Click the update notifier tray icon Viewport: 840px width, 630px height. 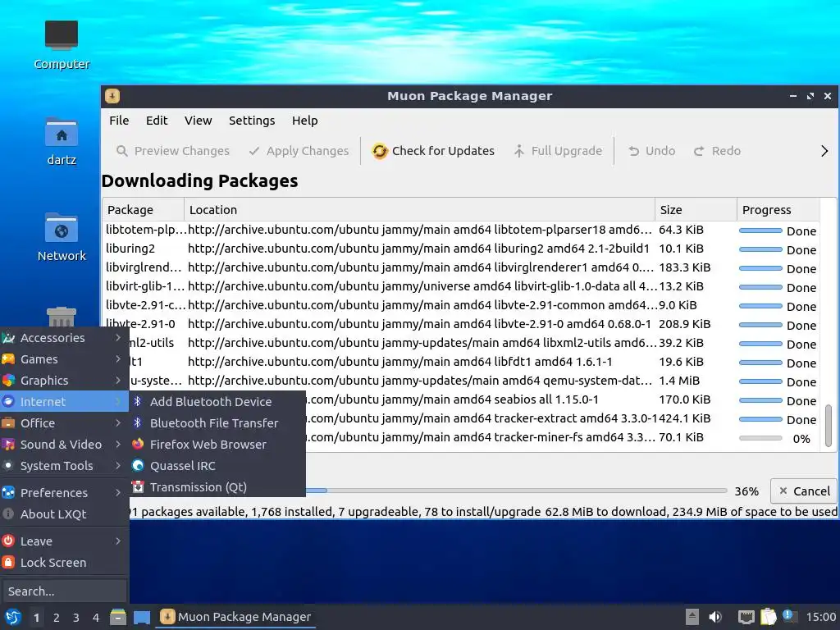click(788, 615)
